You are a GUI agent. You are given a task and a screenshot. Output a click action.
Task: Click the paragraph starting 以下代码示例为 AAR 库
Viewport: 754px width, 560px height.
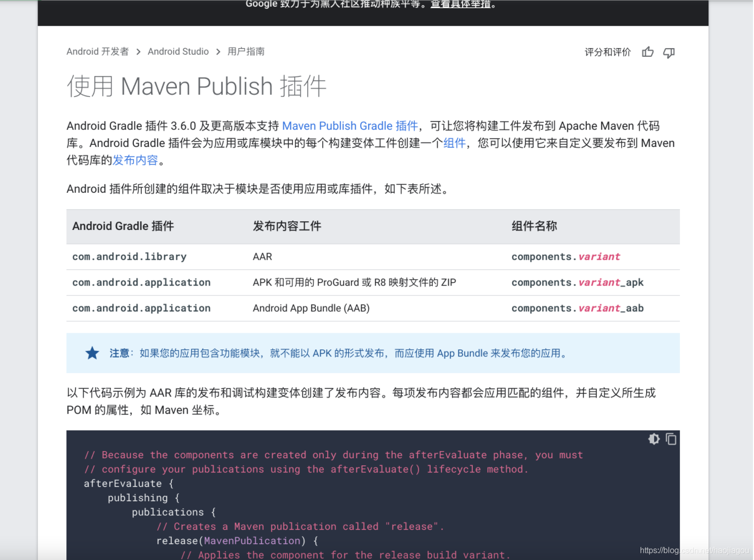pyautogui.click(x=361, y=402)
